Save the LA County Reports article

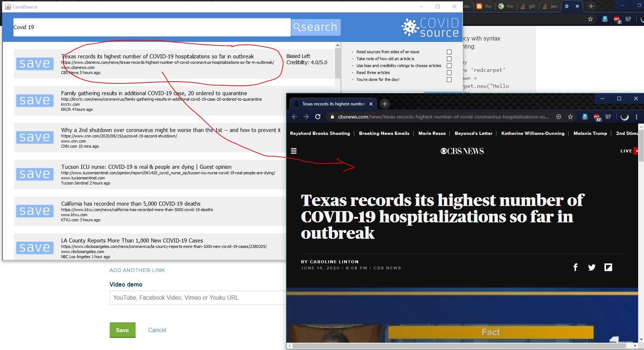point(35,248)
